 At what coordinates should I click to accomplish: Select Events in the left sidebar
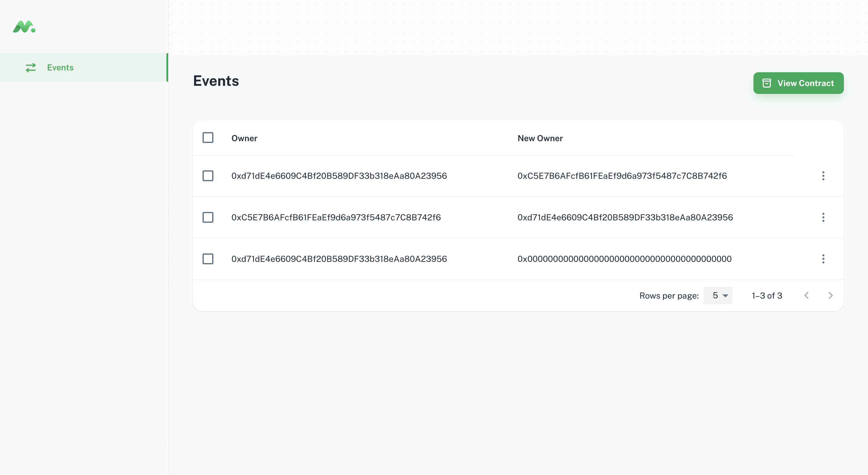[60, 67]
